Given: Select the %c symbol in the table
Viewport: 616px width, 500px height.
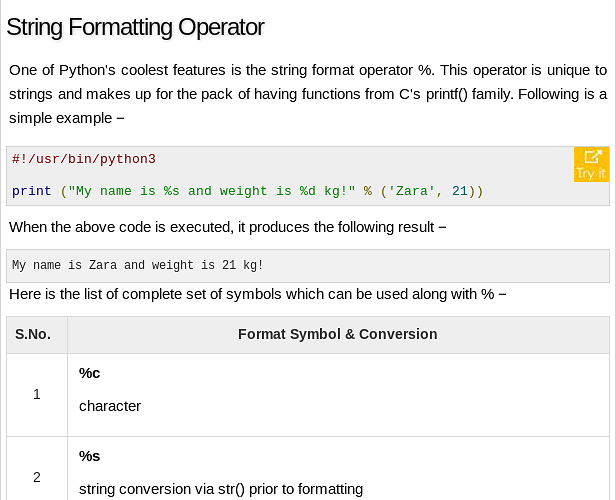Looking at the screenshot, I should click(x=89, y=373).
